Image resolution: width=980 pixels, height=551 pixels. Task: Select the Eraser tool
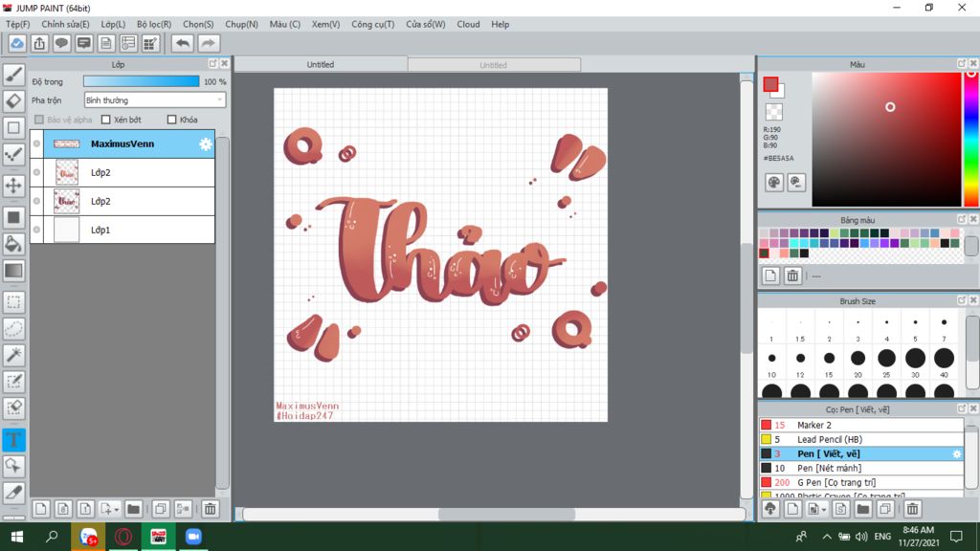pos(13,101)
